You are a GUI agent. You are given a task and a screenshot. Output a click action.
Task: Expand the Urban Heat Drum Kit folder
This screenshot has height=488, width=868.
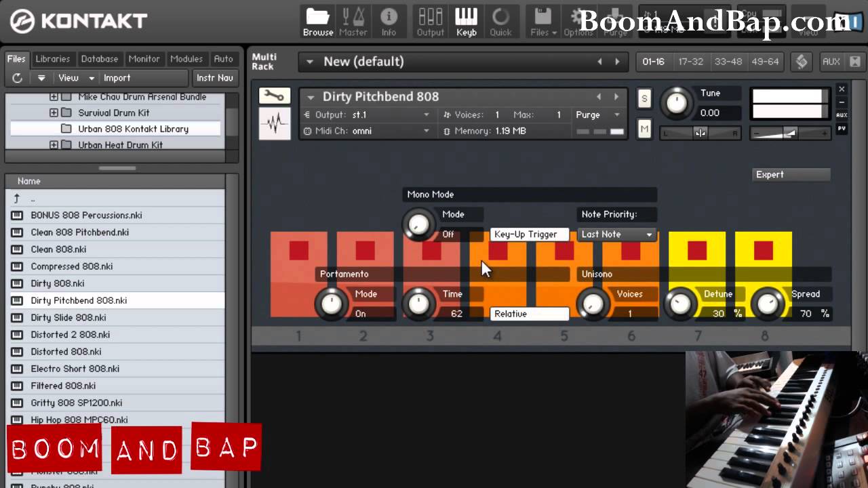54,144
